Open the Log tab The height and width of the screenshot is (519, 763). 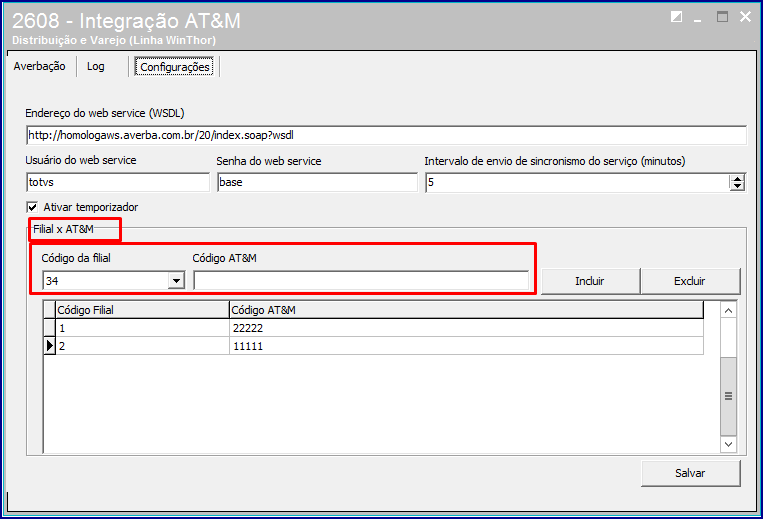click(96, 66)
